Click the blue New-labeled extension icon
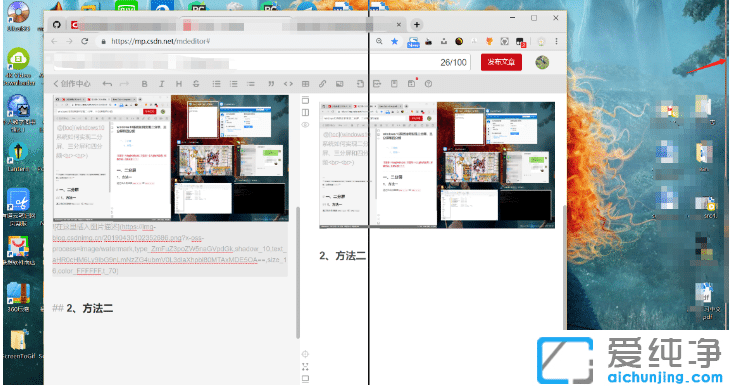 coord(413,42)
